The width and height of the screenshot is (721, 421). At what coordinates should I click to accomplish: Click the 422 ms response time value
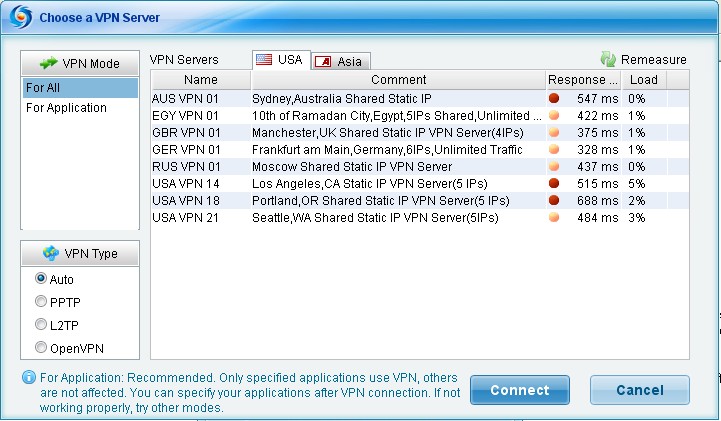pyautogui.click(x=597, y=115)
